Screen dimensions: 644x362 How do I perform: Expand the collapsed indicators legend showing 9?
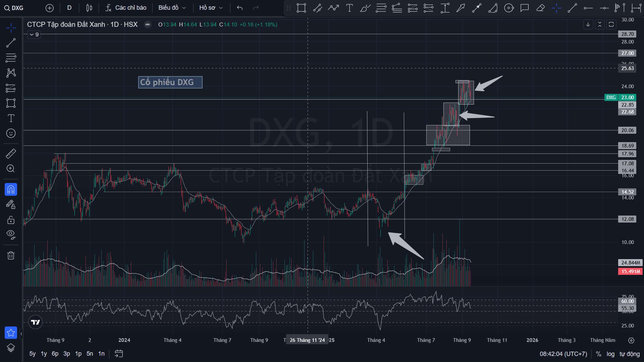click(34, 35)
